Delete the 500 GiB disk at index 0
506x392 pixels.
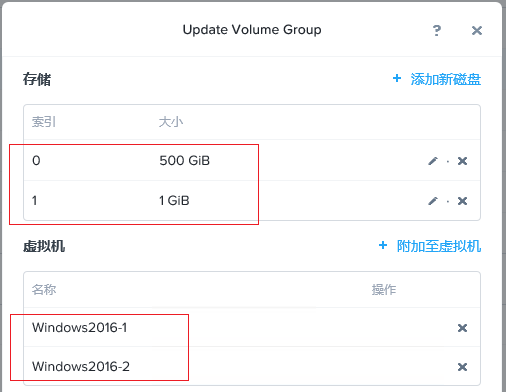click(462, 161)
